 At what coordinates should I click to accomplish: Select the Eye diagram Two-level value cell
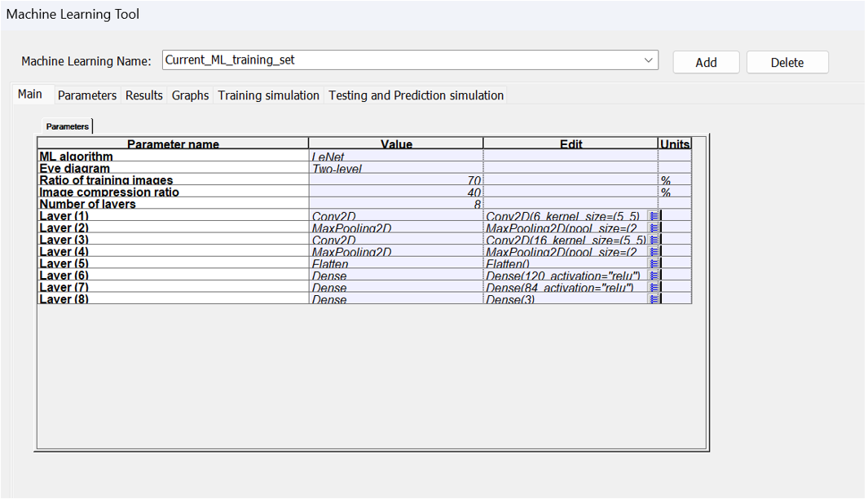click(395, 169)
